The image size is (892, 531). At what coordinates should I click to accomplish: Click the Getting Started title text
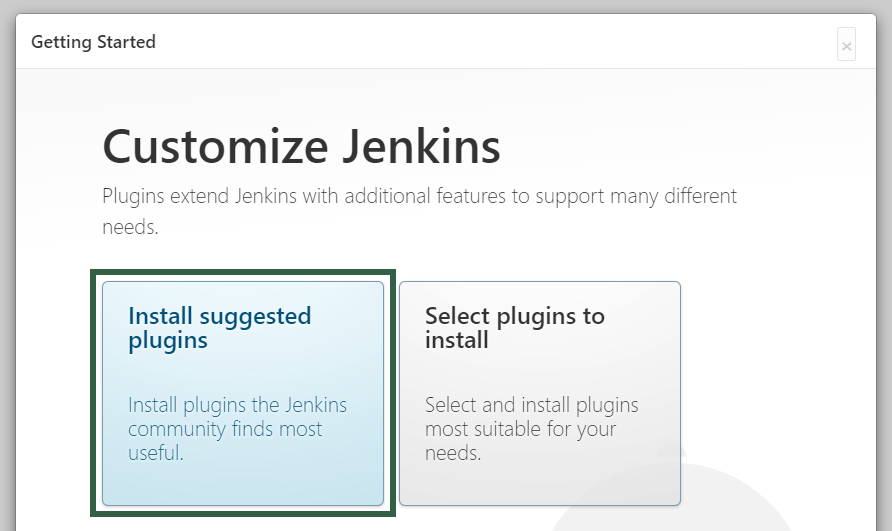point(93,42)
